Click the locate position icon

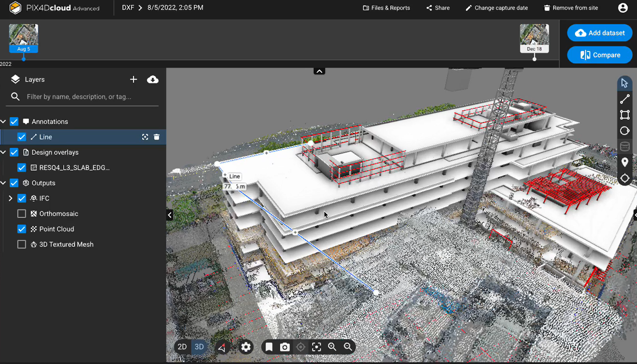(301, 347)
